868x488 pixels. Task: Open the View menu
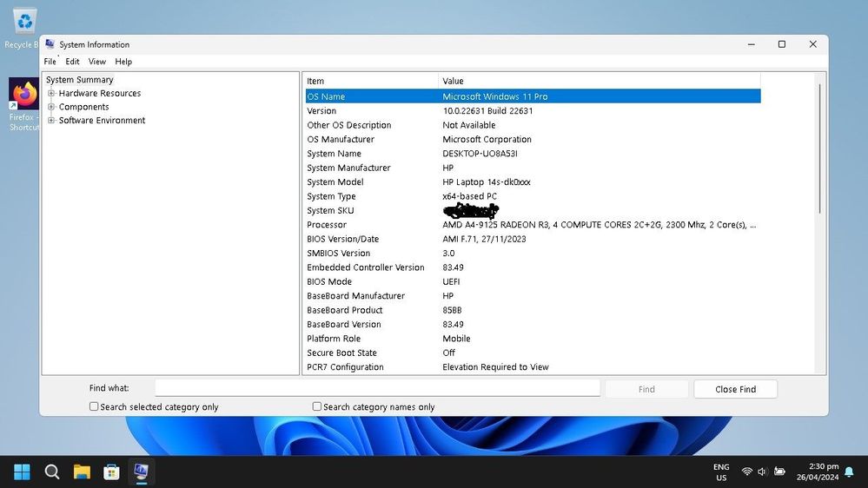tap(96, 62)
